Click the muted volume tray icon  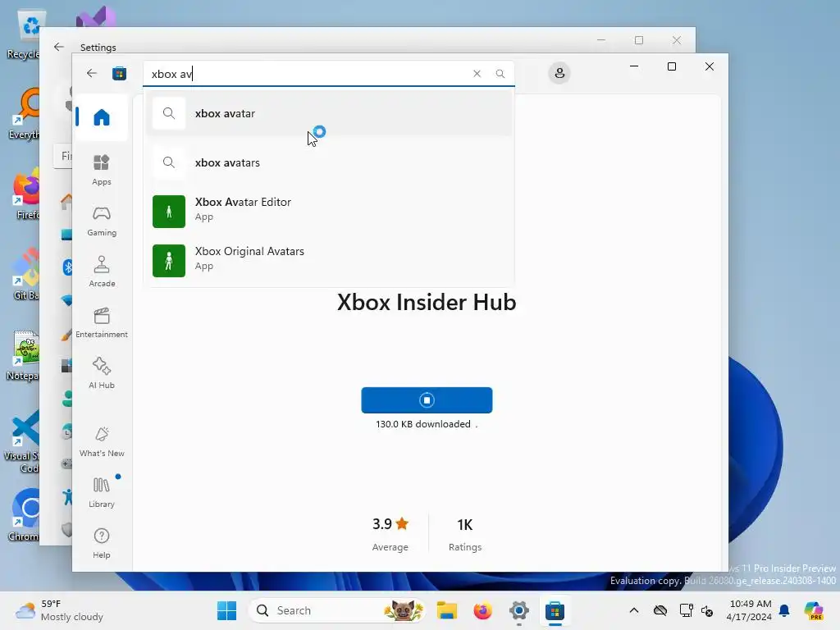point(708,610)
